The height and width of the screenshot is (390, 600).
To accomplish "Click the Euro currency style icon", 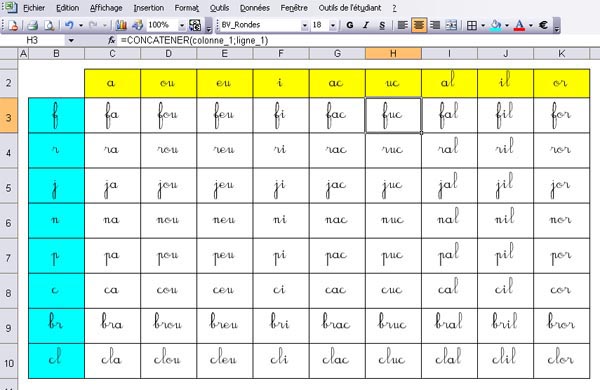I will click(543, 26).
